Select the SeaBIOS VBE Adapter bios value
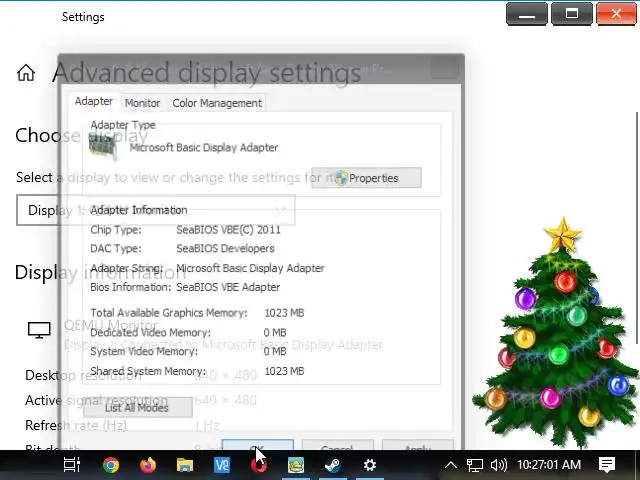The image size is (640, 480). [228, 287]
